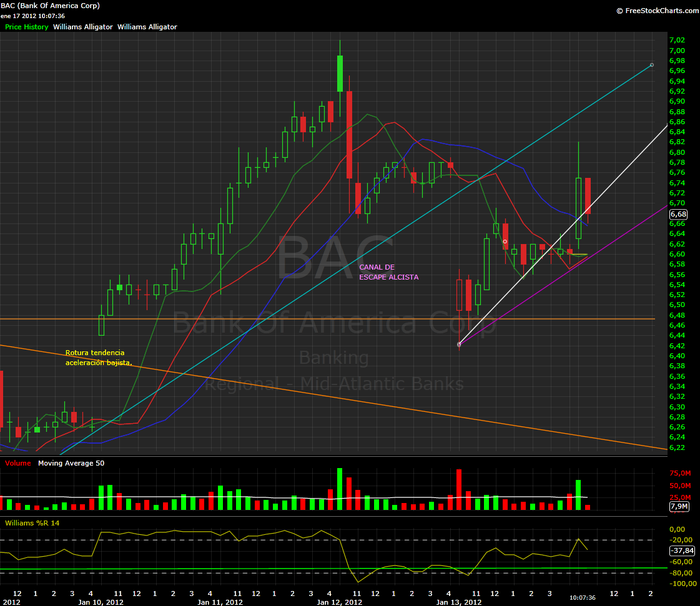The image size is (700, 606).
Task: Click the volume value tag 7,9M
Action: (x=679, y=506)
